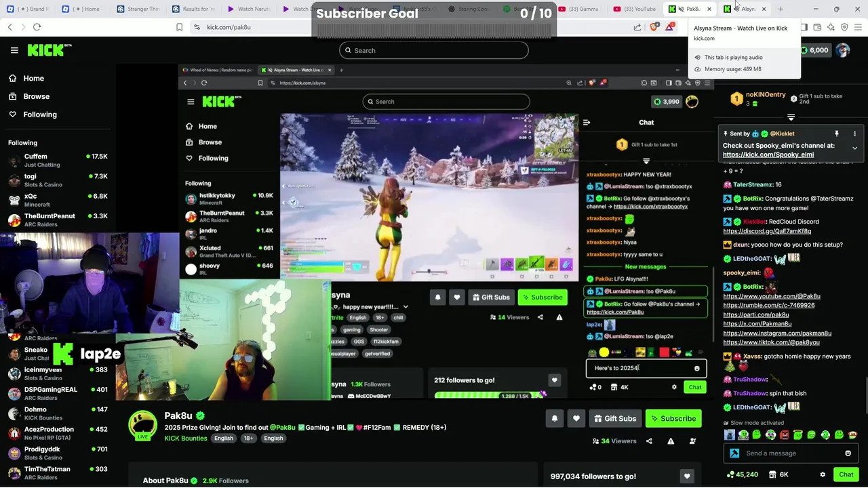Open the youtube.com/@Pak8u link in chat
This screenshot has width=868, height=488.
[x=772, y=296]
